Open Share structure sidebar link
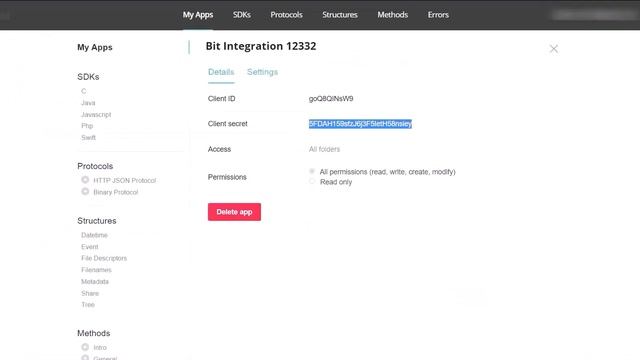This screenshot has width=640, height=360. [x=90, y=293]
